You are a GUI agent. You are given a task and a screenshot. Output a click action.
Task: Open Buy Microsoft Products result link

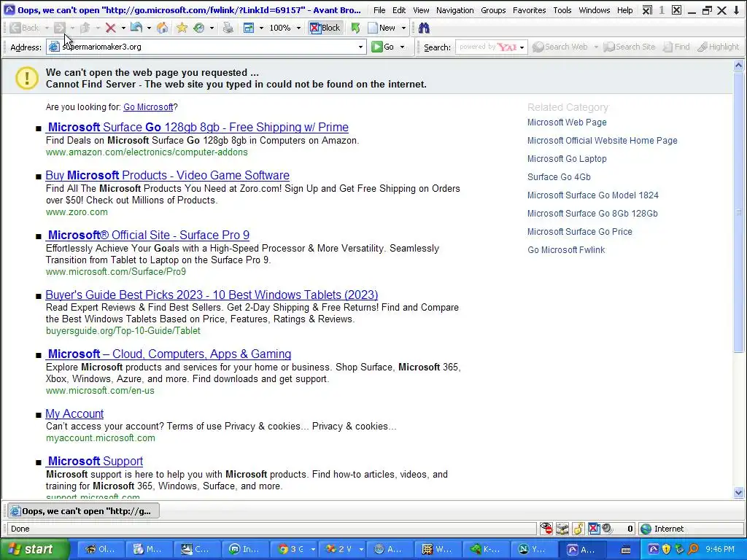167,175
